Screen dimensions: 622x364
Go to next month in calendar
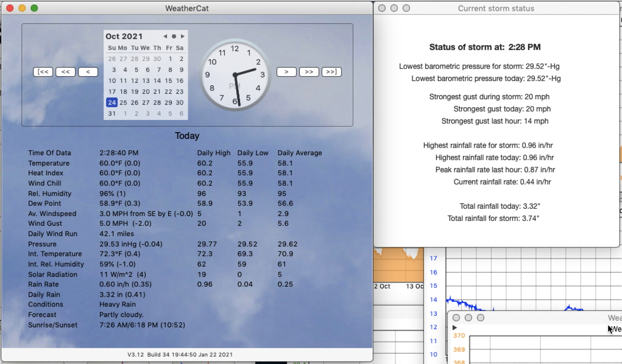pyautogui.click(x=183, y=36)
